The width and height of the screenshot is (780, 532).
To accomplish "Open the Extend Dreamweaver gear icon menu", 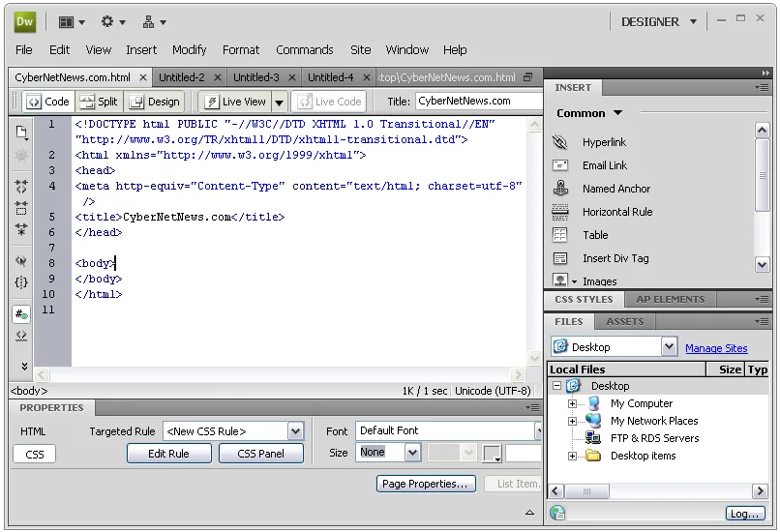I will tap(113, 22).
